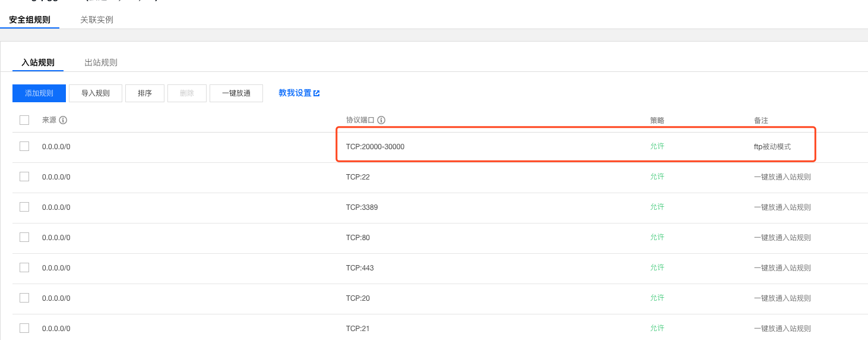Check the box for TCP:20000-30000 rule
868x340 pixels.
24,146
